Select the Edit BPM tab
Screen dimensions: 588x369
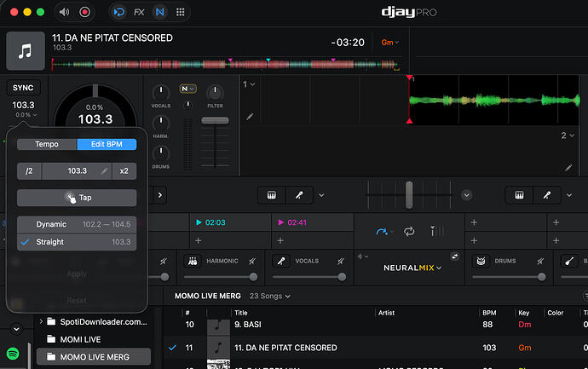click(x=107, y=144)
